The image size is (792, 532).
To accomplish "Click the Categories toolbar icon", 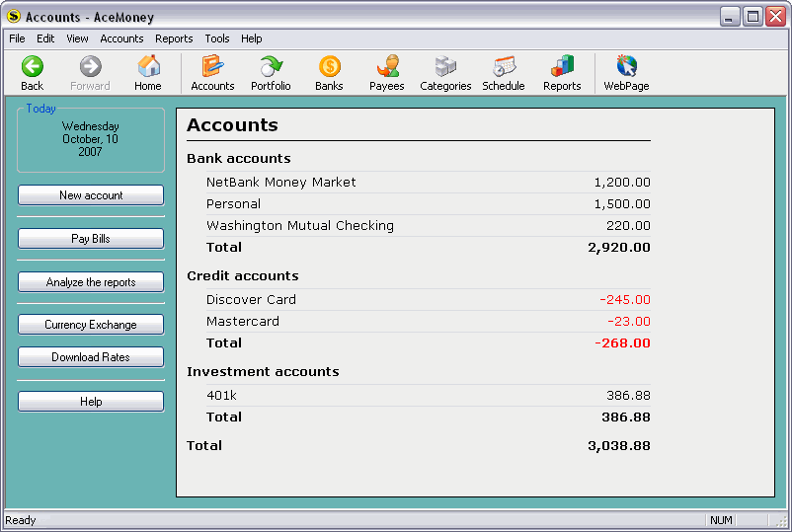I will point(445,67).
